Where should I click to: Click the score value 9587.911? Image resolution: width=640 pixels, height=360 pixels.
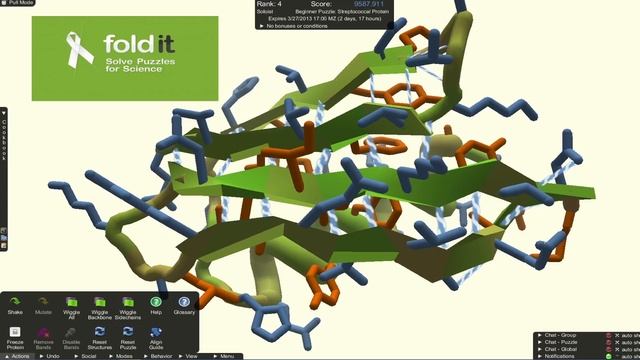[x=369, y=4]
